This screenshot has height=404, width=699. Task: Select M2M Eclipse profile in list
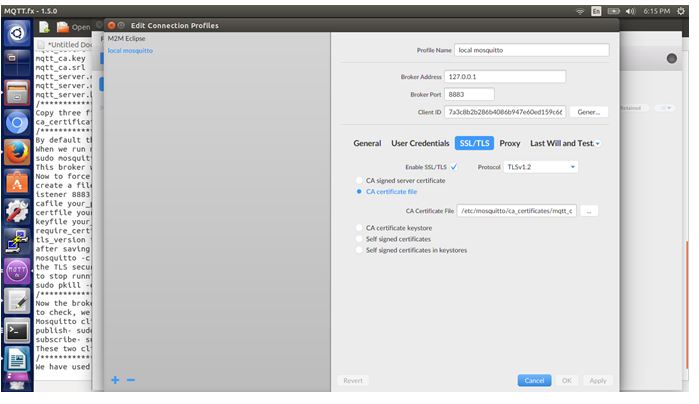(127, 39)
